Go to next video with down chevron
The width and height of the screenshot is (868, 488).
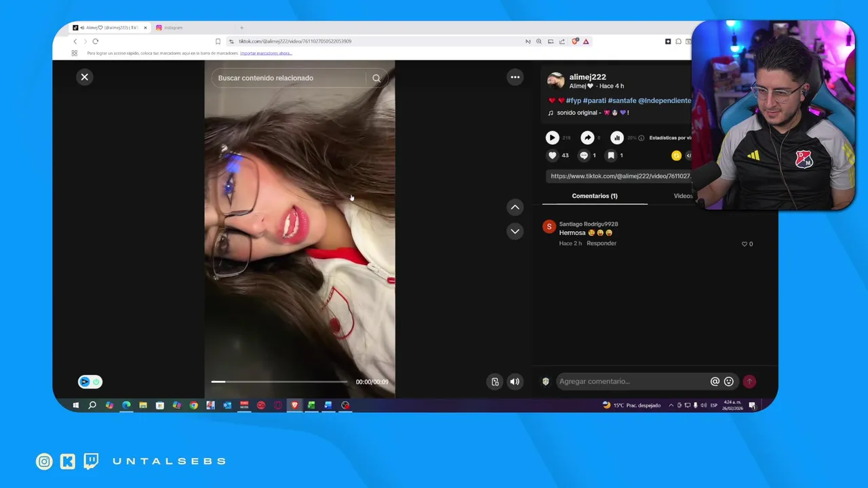pyautogui.click(x=515, y=231)
